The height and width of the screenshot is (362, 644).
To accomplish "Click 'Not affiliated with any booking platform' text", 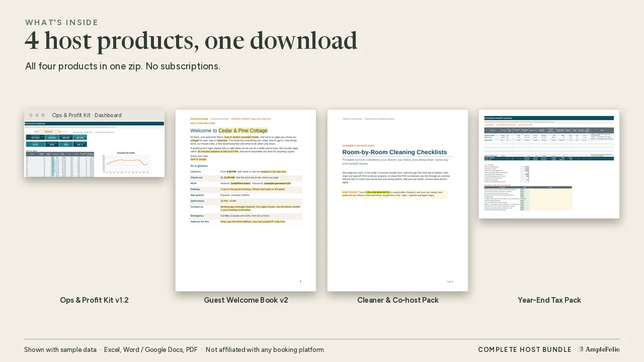I will pos(265,350).
